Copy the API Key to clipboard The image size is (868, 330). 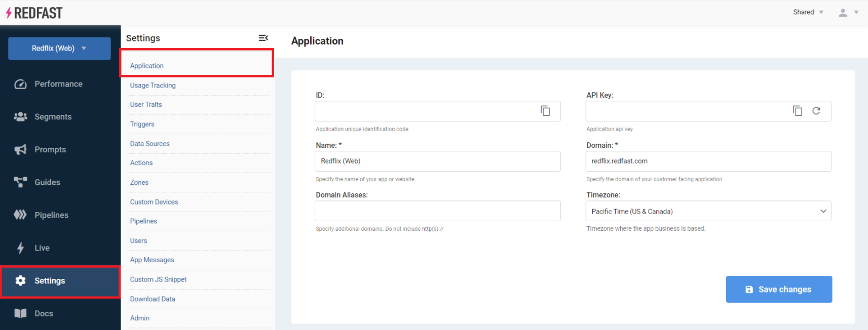pyautogui.click(x=798, y=111)
